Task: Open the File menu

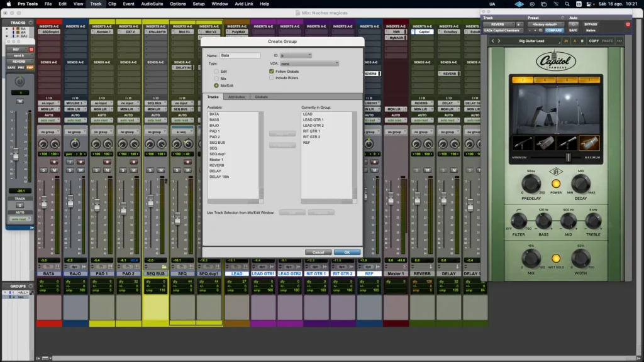Action: pyautogui.click(x=48, y=4)
